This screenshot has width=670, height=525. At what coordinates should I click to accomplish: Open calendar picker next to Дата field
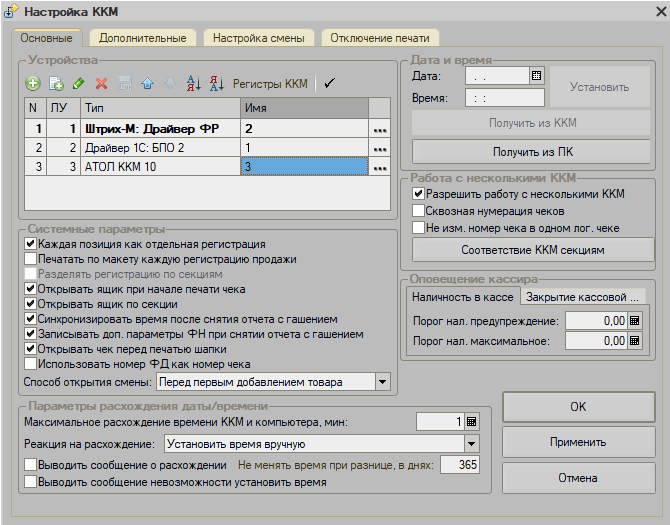click(x=536, y=75)
